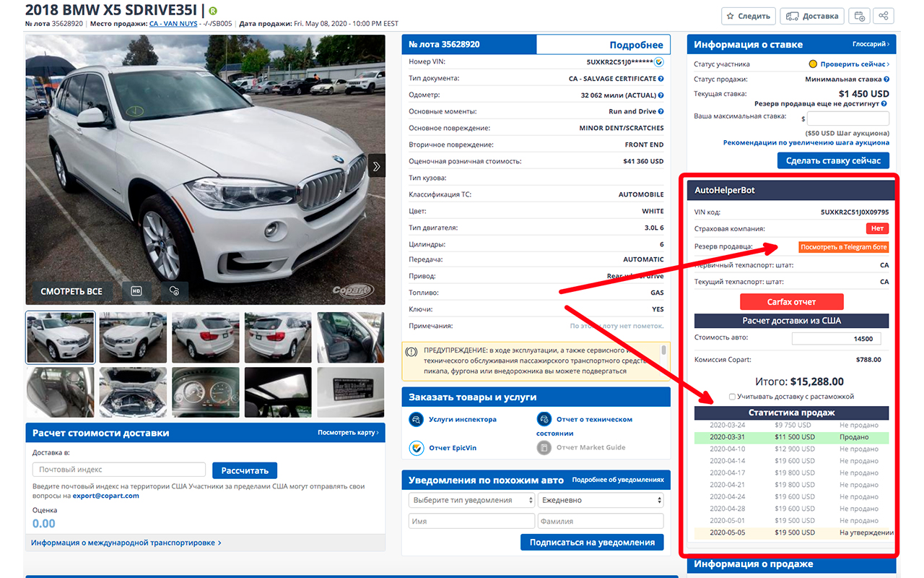Open the Ежедневно frequency dropdown
The height and width of the screenshot is (578, 924).
[x=600, y=500]
